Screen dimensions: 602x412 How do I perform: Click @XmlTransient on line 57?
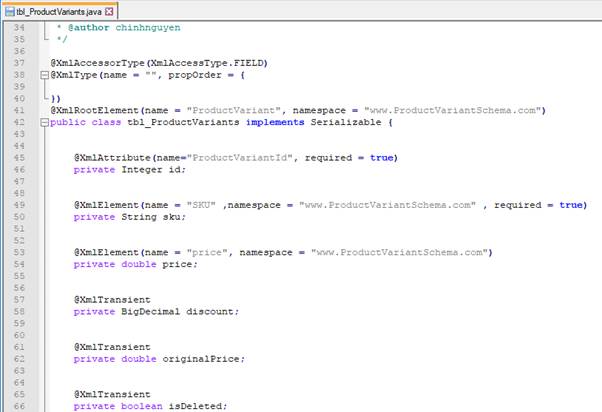coord(112,299)
